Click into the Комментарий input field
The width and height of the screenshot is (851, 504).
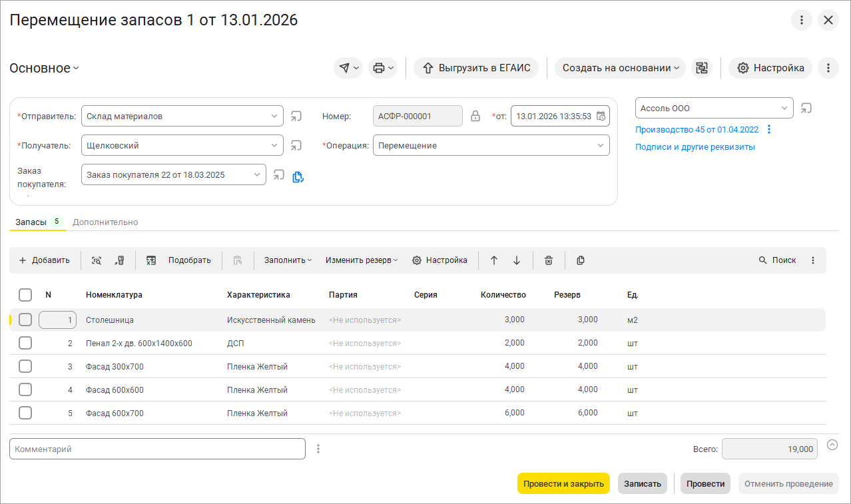click(157, 449)
